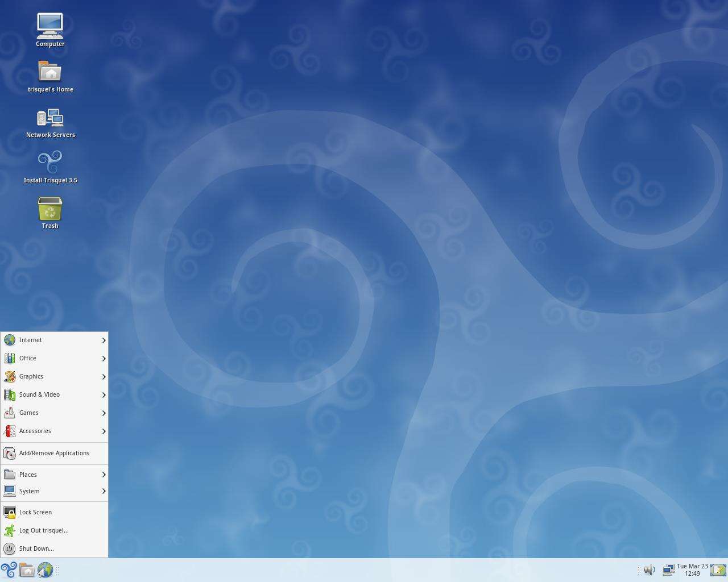This screenshot has width=728, height=582.
Task: Expand arrow beside Accessories menu entry
Action: click(x=104, y=431)
